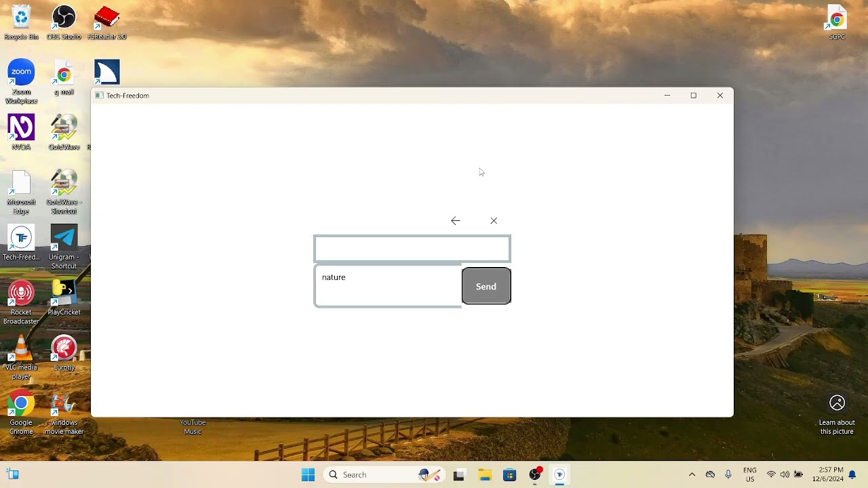Select the VLC media player icon
This screenshot has height=488, width=868.
(x=21, y=358)
